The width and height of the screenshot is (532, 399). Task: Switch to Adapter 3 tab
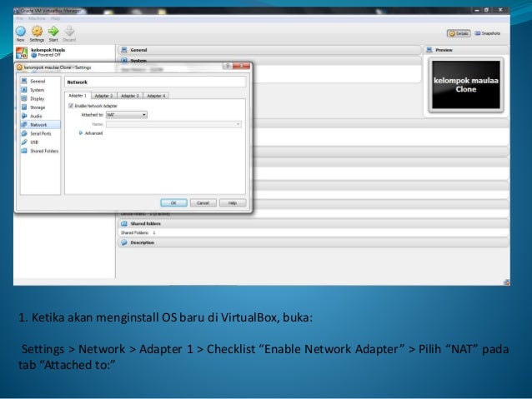click(x=130, y=96)
